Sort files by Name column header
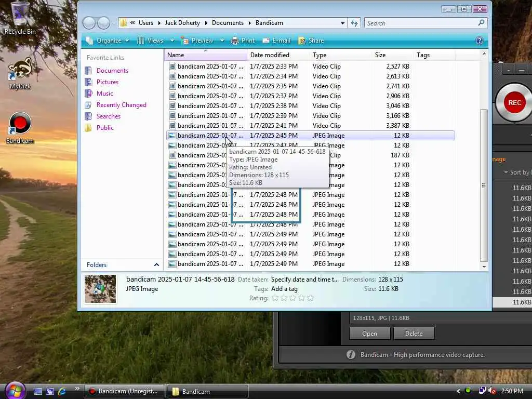The image size is (532, 399). (206, 55)
